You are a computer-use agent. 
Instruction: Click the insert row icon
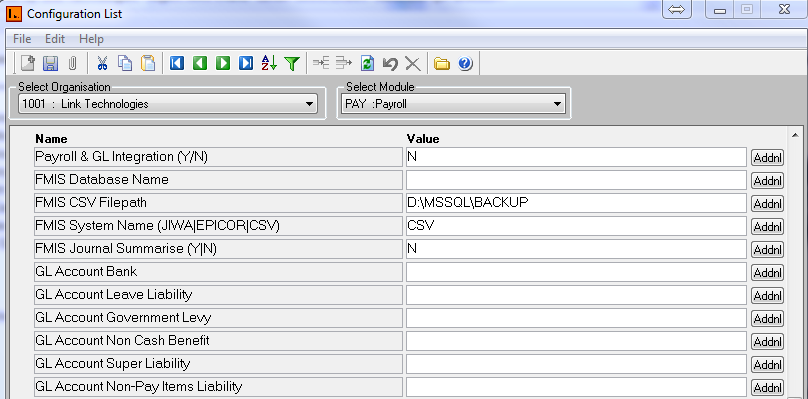(321, 63)
